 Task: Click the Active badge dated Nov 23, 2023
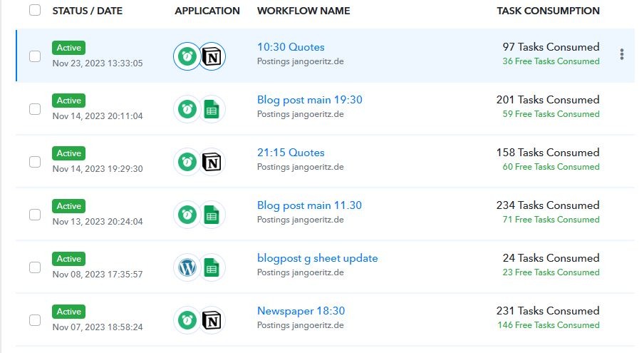coord(68,48)
